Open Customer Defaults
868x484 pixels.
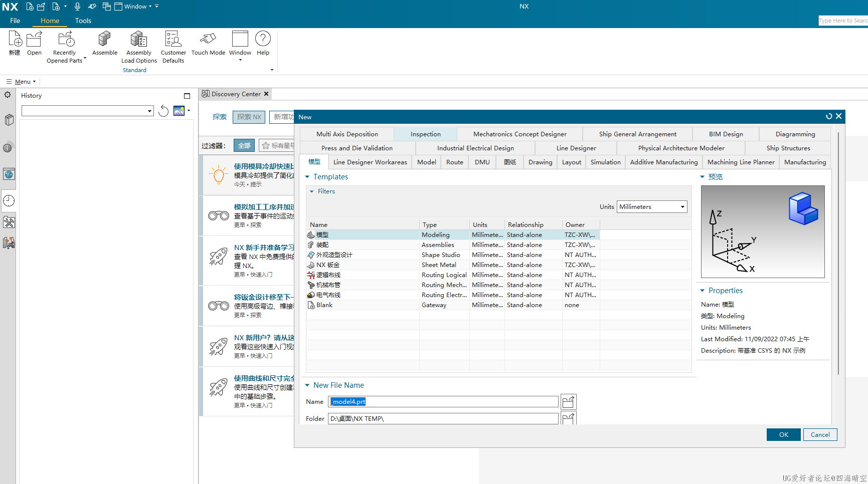point(173,47)
